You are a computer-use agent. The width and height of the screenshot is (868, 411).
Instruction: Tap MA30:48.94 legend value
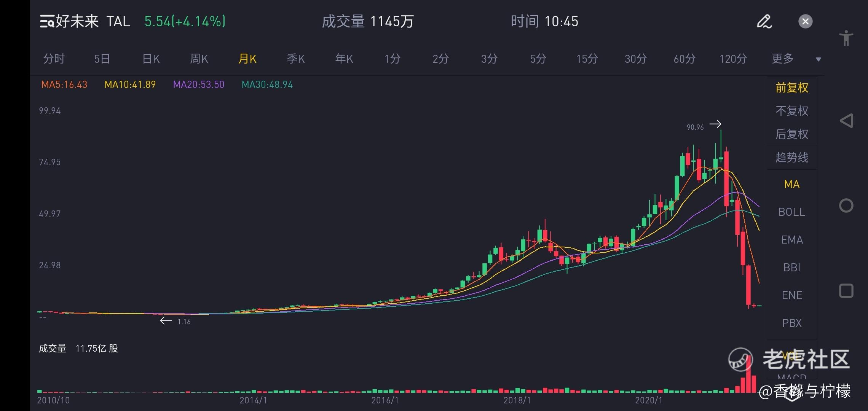pyautogui.click(x=267, y=84)
